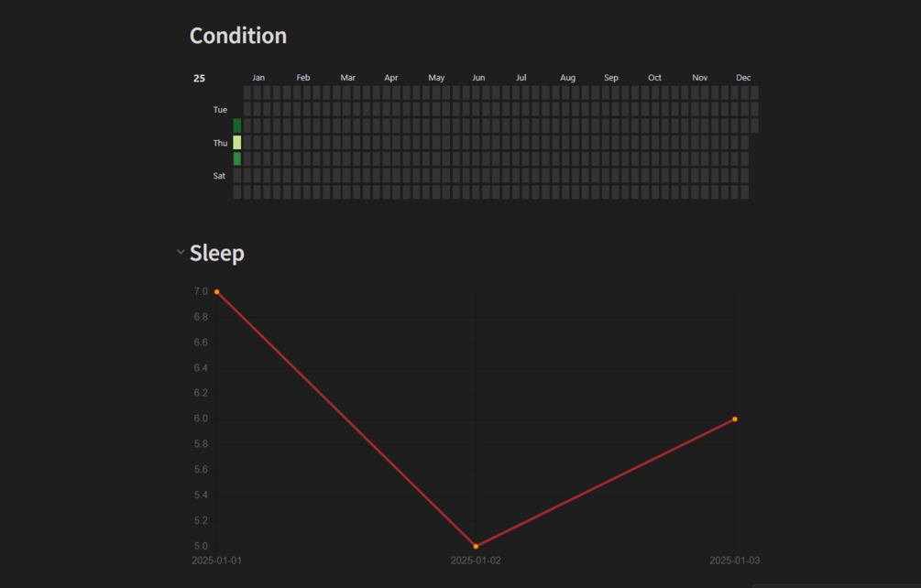This screenshot has height=588, width=921.
Task: Click the 2025-01-01 axis date label
Action: (x=217, y=561)
